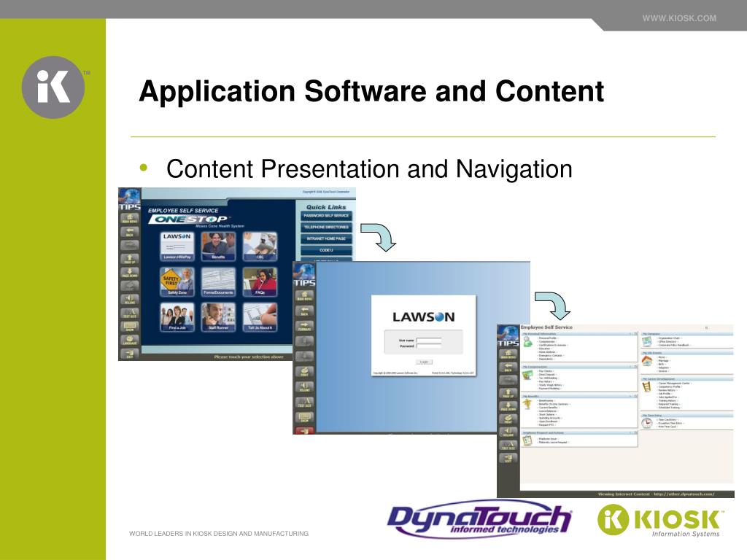The height and width of the screenshot is (560, 747).
Task: Tap Back on the Employee Self Service sidebar
Action: tap(508, 367)
